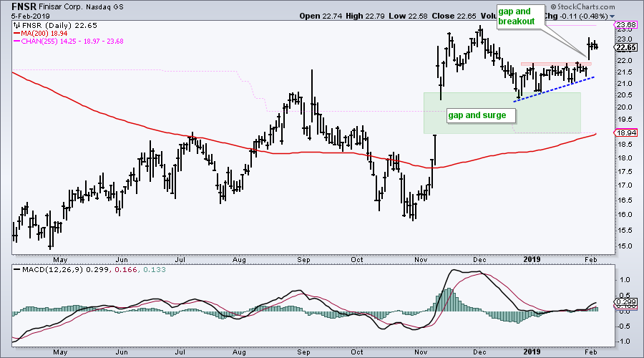
Task: Click the CHAN(255) 14.25 - 18.97 - 23.68 legend
Action: pyautogui.click(x=72, y=41)
